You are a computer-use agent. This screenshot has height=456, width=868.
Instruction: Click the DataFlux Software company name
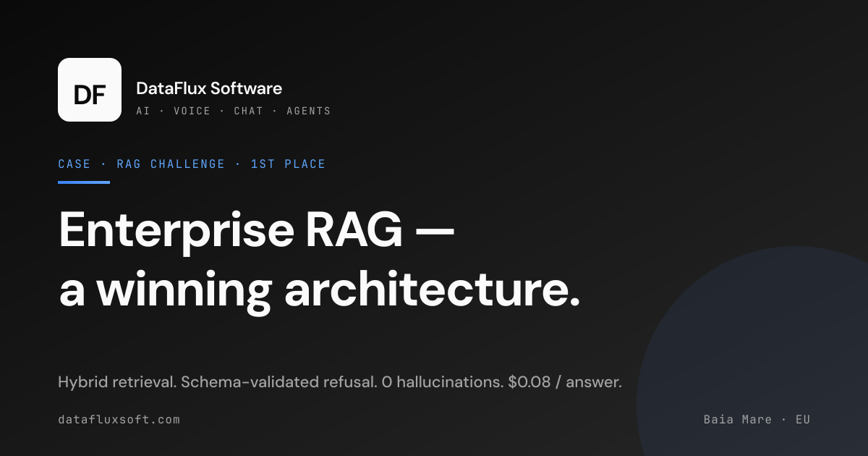click(209, 89)
